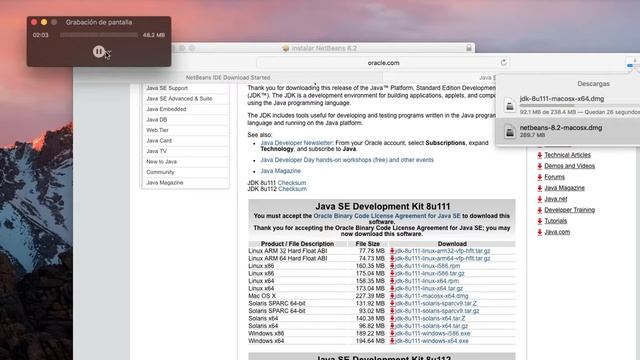This screenshot has height=360, width=640.
Task: Open Java Magazine link in right sidebar
Action: [564, 188]
